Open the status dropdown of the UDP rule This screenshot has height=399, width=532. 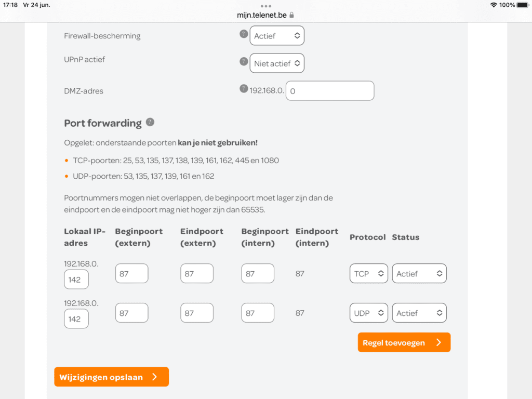pos(419,313)
